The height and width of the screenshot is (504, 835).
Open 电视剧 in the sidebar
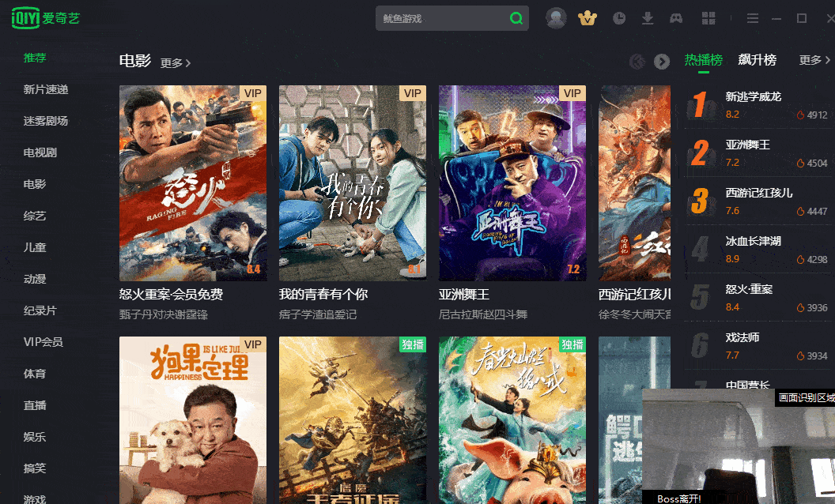point(40,152)
